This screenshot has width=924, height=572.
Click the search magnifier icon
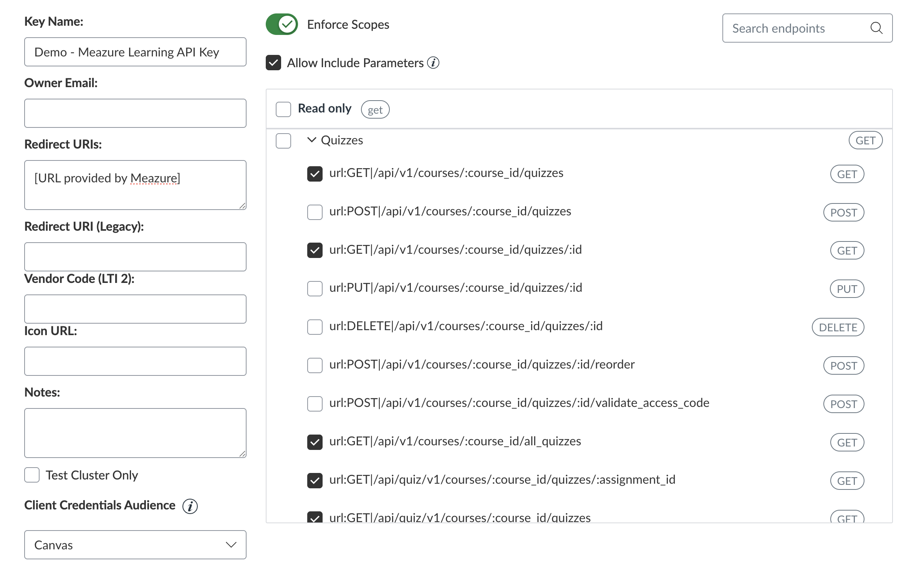pos(876,28)
